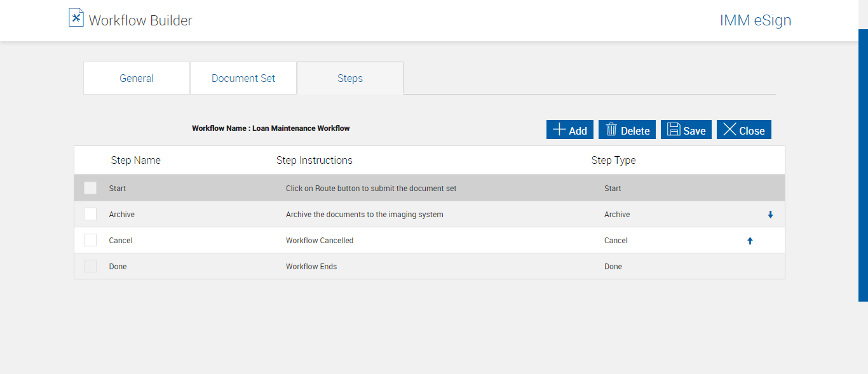Check the Start step checkbox

coord(90,188)
